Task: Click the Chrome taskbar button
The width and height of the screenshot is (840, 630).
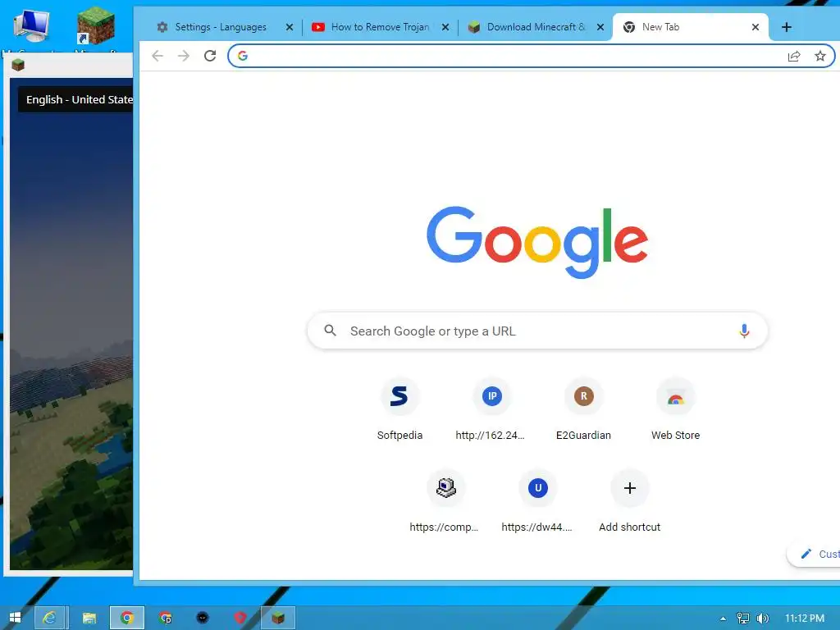Action: click(127, 618)
